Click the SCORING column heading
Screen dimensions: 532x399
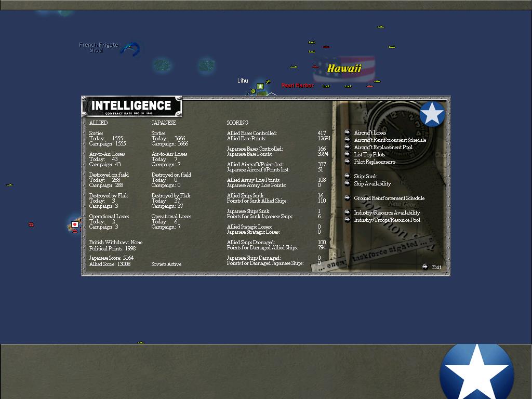237,123
